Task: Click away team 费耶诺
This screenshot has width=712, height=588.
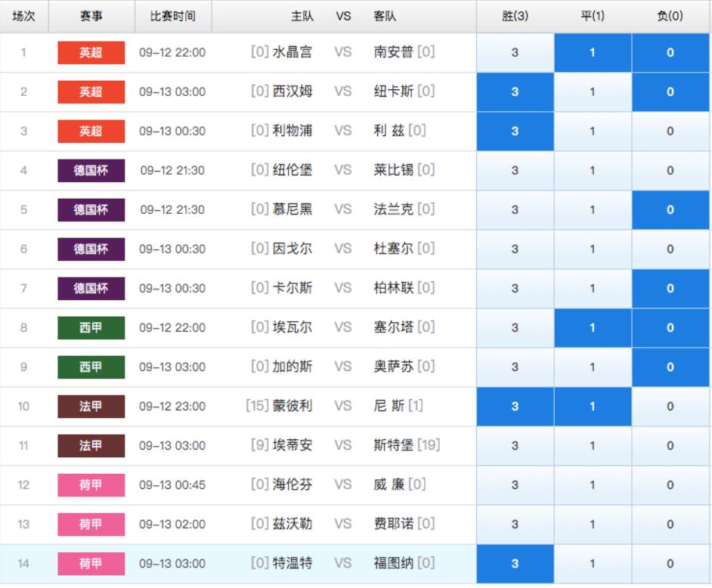Action: (393, 524)
